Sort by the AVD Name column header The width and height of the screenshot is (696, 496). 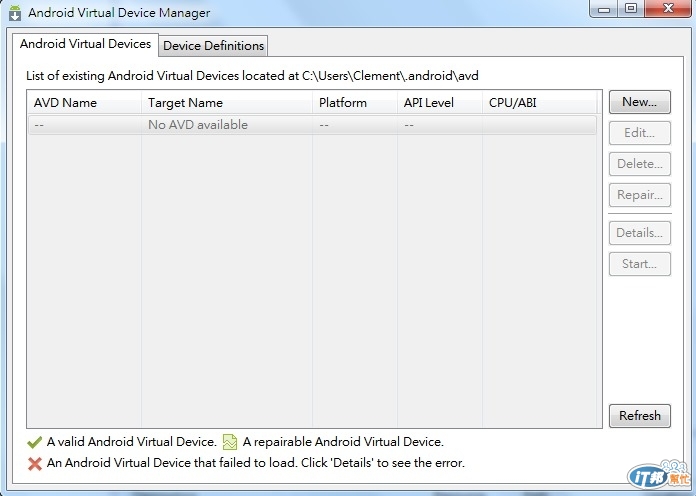click(84, 103)
